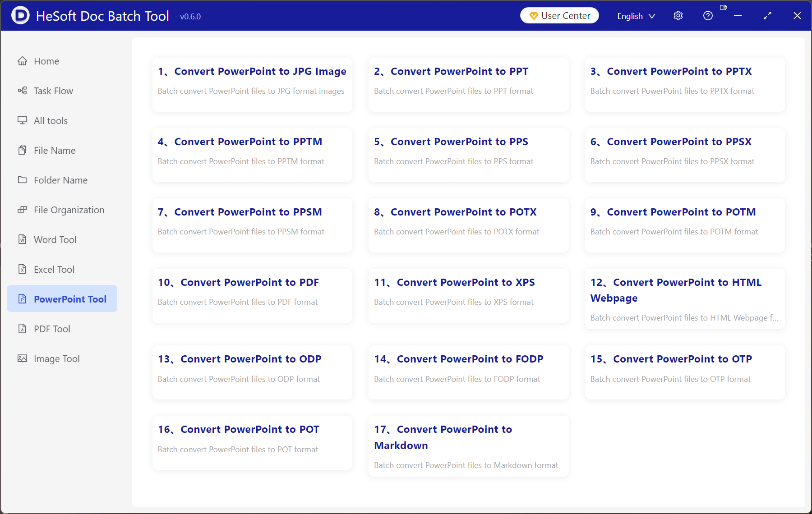Select All tools in sidebar
This screenshot has height=514, width=812.
[x=62, y=120]
